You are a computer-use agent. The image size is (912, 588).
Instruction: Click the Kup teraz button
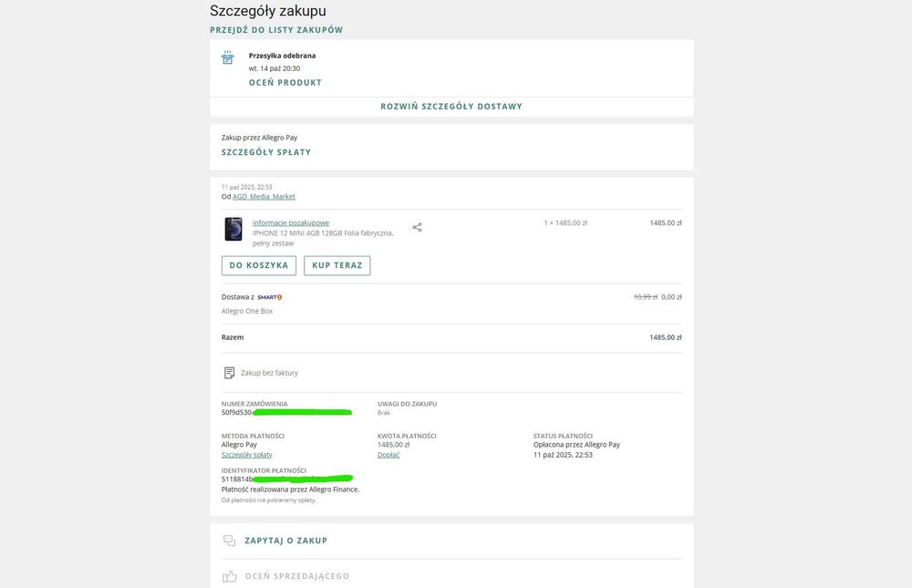click(x=337, y=265)
